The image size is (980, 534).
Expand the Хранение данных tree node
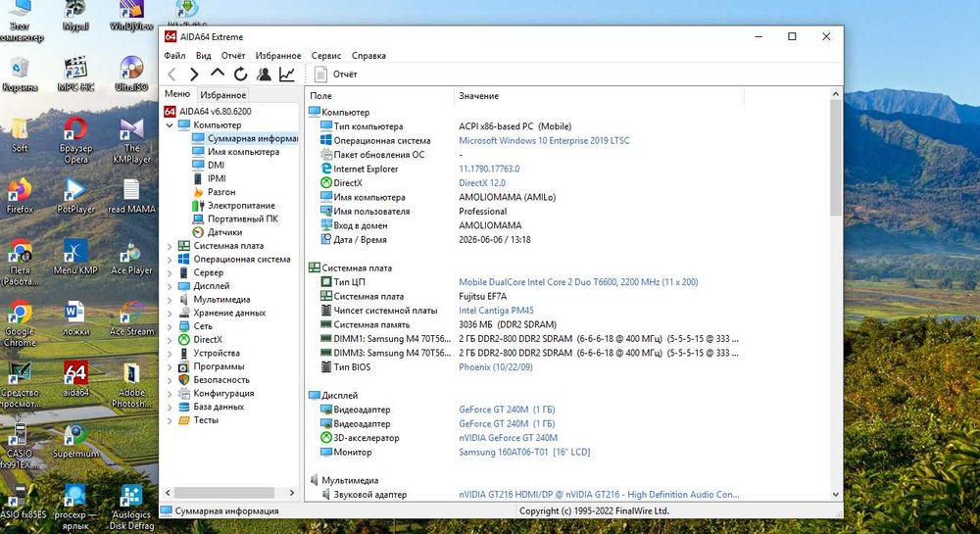tap(170, 313)
